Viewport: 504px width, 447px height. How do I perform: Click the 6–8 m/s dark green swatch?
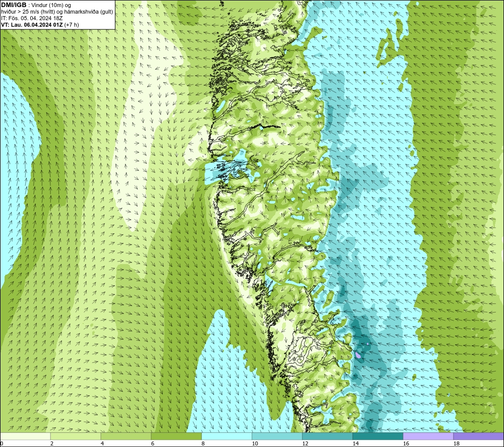176,436
